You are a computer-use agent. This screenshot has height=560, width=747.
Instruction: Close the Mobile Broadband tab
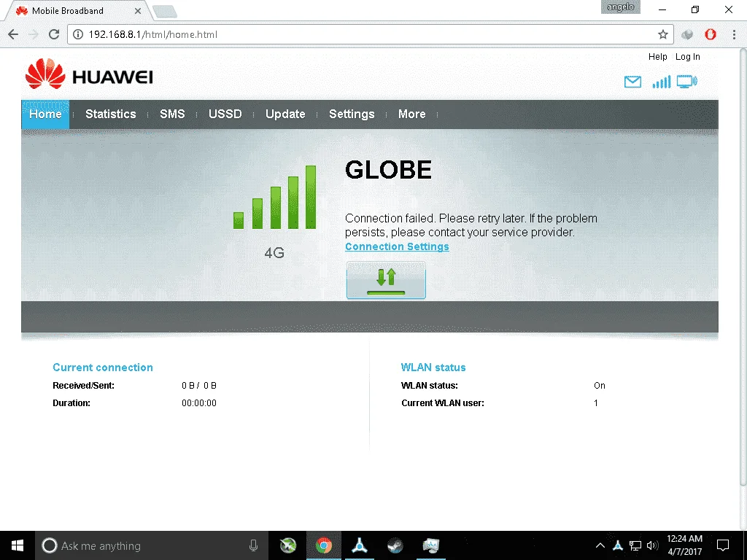pyautogui.click(x=138, y=10)
